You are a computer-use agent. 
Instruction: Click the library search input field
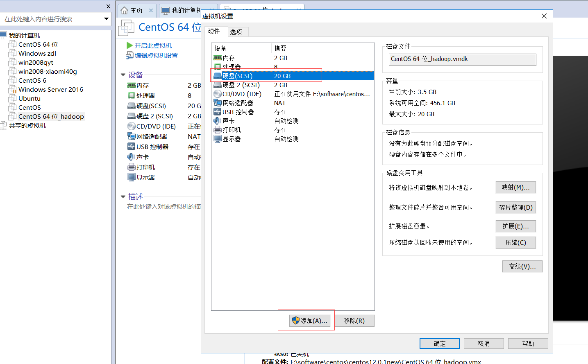tap(51, 19)
